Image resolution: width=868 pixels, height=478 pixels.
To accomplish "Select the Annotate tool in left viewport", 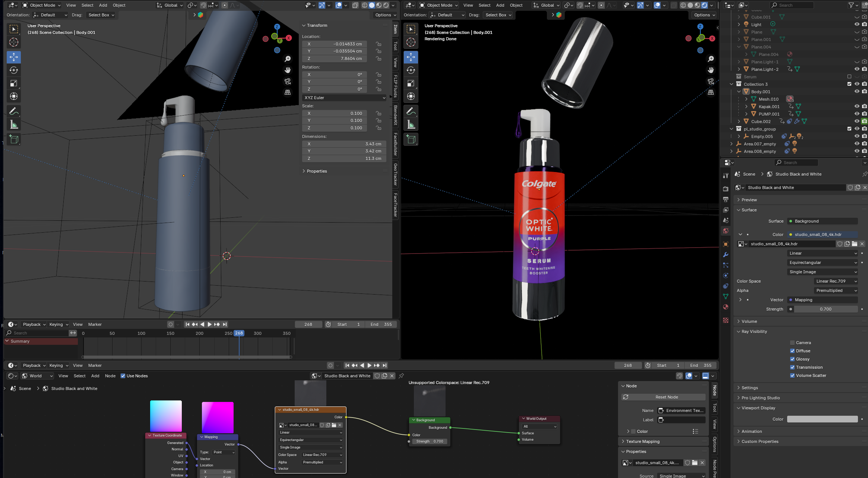I will click(x=14, y=111).
